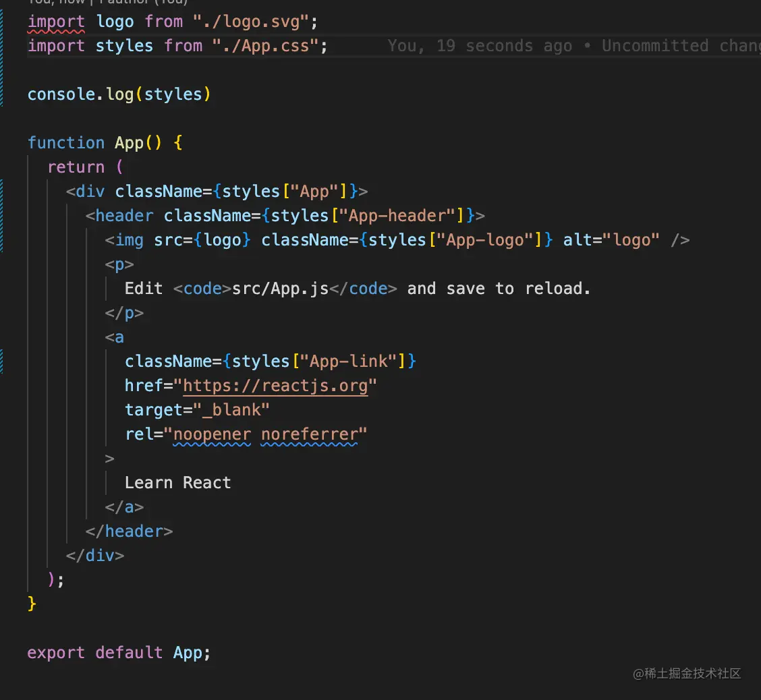Click the "./App.css" import path string

[265, 46]
